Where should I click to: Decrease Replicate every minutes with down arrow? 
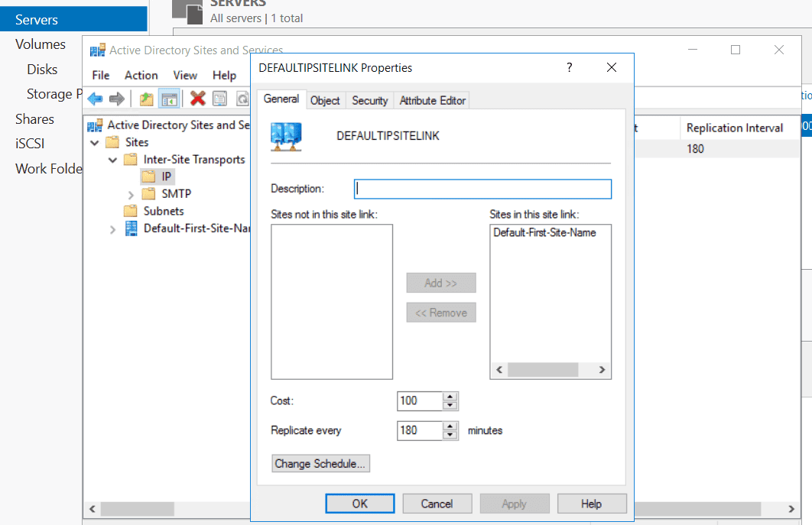(x=450, y=435)
